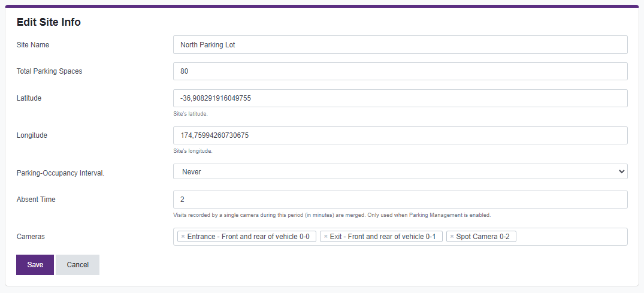Remove the Entrance camera tag using its ×
Screen dimensions: 644x293
[183, 237]
